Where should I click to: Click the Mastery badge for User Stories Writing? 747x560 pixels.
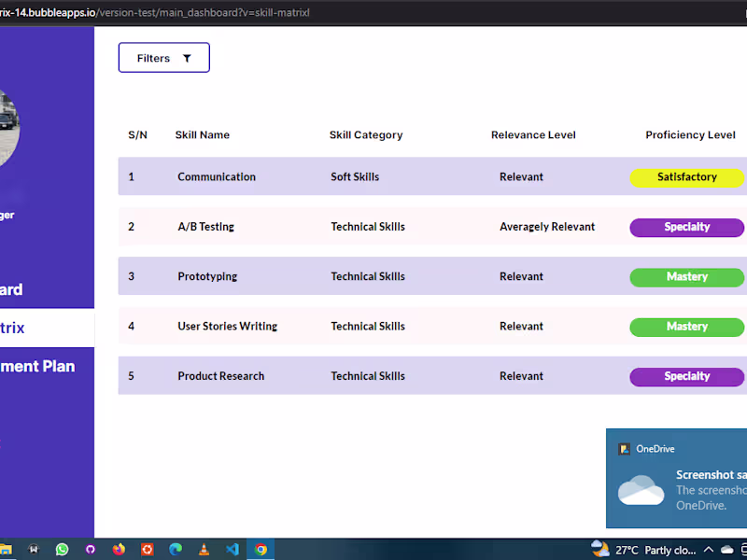(x=686, y=327)
